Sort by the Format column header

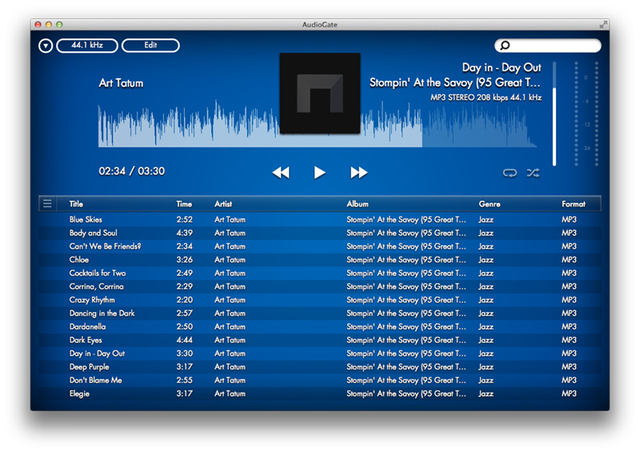pyautogui.click(x=573, y=204)
